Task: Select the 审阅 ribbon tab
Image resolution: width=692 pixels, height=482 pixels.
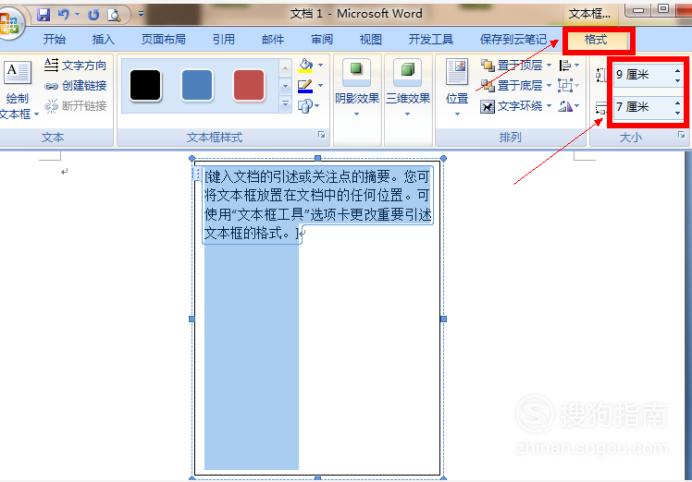Action: (322, 39)
